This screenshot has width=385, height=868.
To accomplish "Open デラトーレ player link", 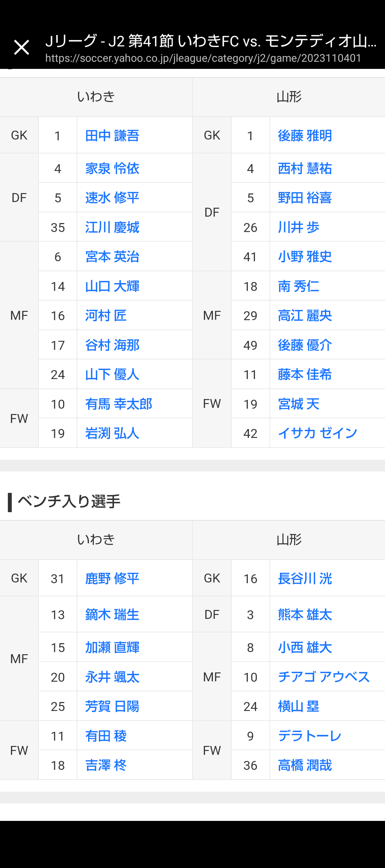I will [x=309, y=736].
